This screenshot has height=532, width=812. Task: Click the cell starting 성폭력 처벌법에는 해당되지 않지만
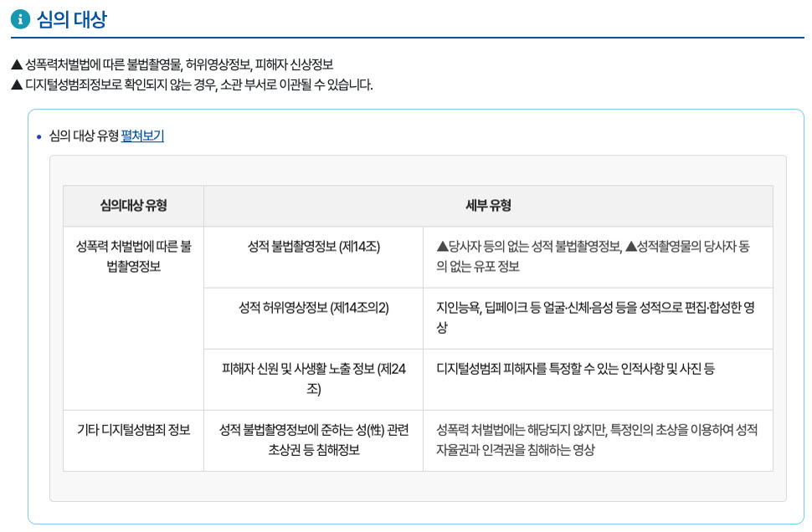pos(599,440)
